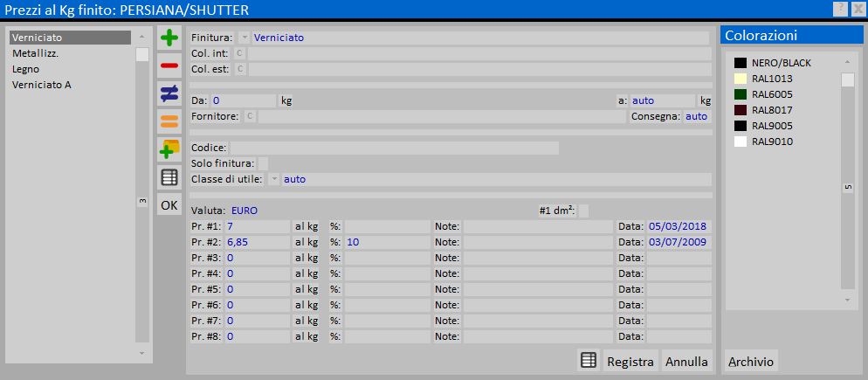This screenshot has height=380, width=868.
Task: Open the table grid icon under toolbar
Action: point(169,177)
